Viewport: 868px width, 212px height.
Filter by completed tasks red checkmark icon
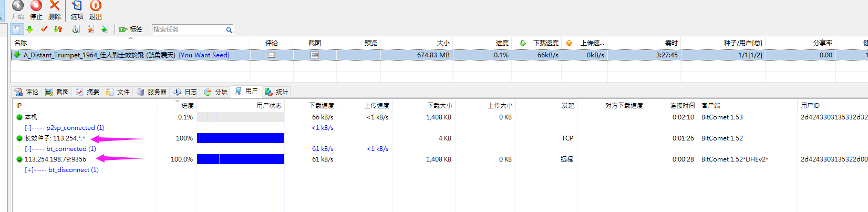[44, 29]
